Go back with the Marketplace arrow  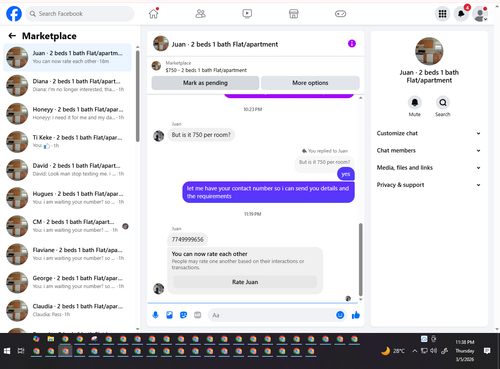[x=12, y=36]
